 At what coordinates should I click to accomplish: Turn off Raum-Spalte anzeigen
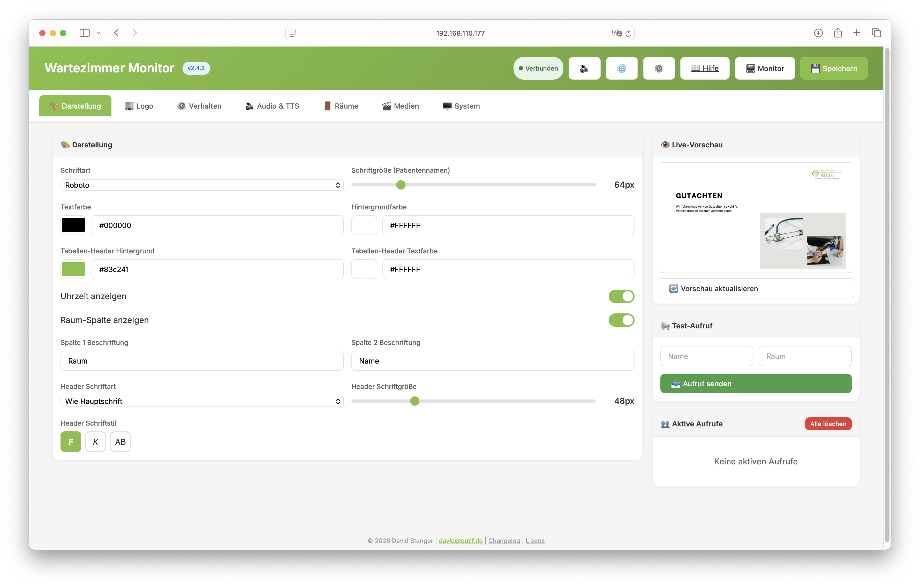(621, 320)
